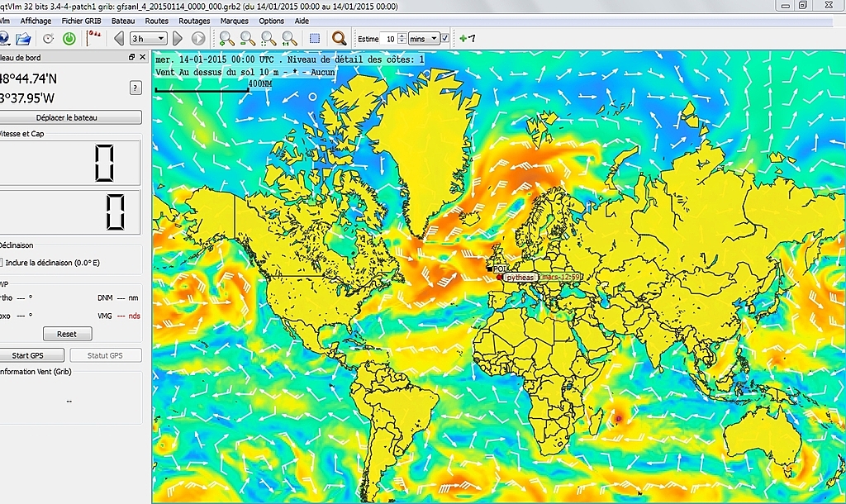Open the mins unit dropdown
This screenshot has height=504, width=846.
(424, 38)
